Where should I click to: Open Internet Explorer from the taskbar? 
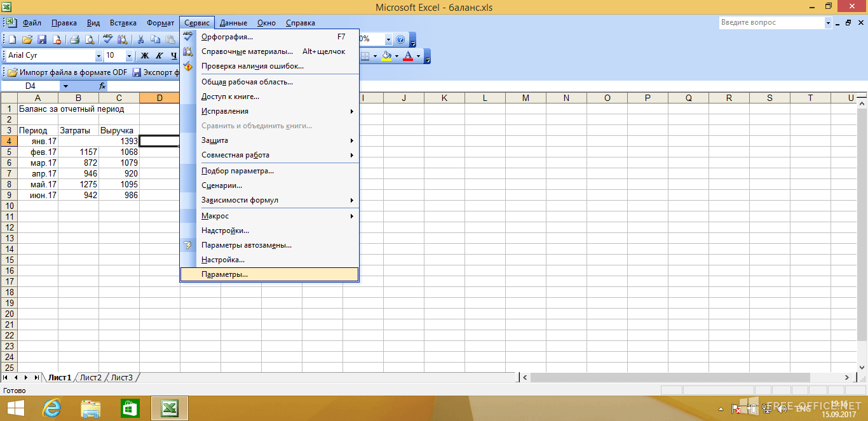[x=53, y=408]
